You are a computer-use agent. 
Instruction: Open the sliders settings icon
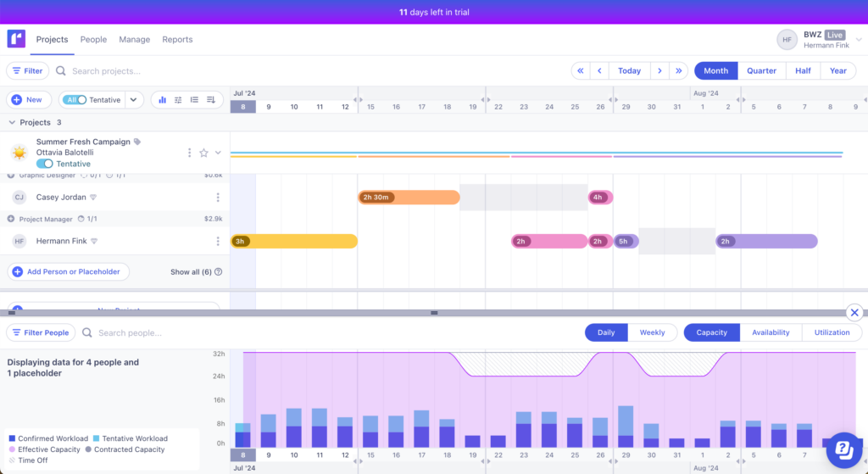pyautogui.click(x=178, y=100)
